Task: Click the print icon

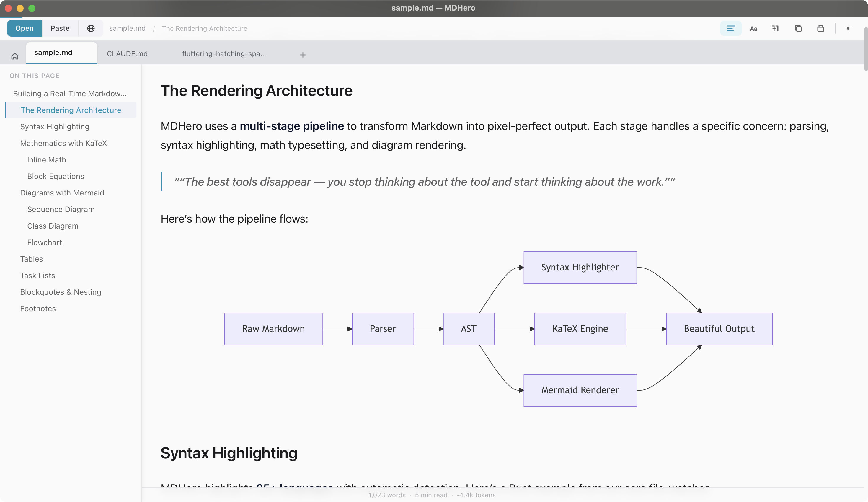Action: tap(820, 28)
